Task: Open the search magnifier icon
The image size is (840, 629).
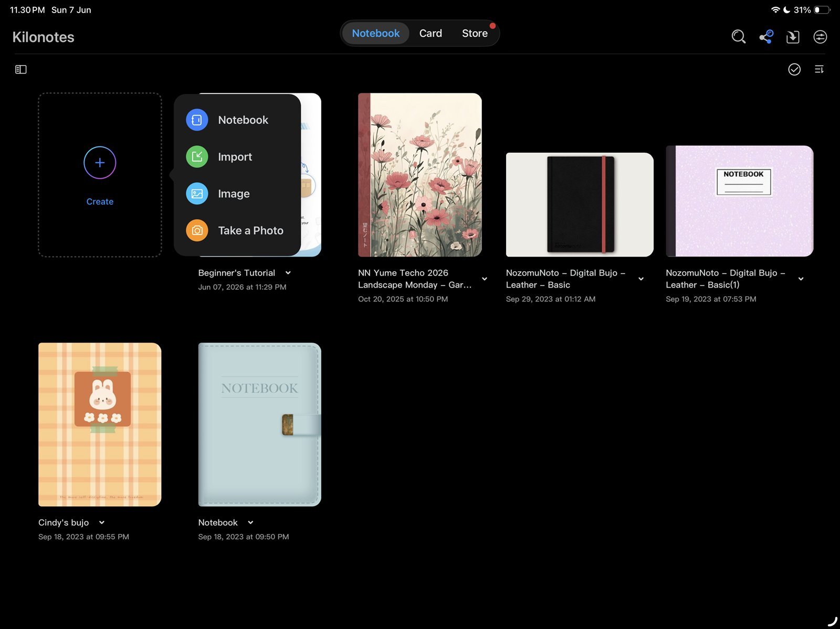Action: [738, 37]
